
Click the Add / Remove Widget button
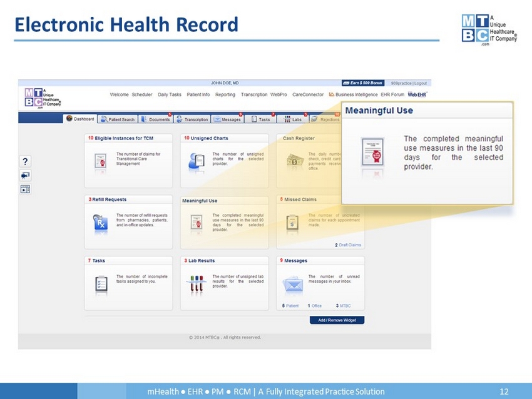[x=337, y=320]
